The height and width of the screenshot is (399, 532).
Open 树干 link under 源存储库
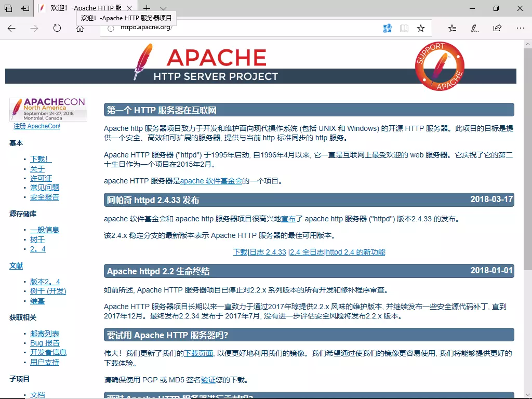[x=37, y=240]
